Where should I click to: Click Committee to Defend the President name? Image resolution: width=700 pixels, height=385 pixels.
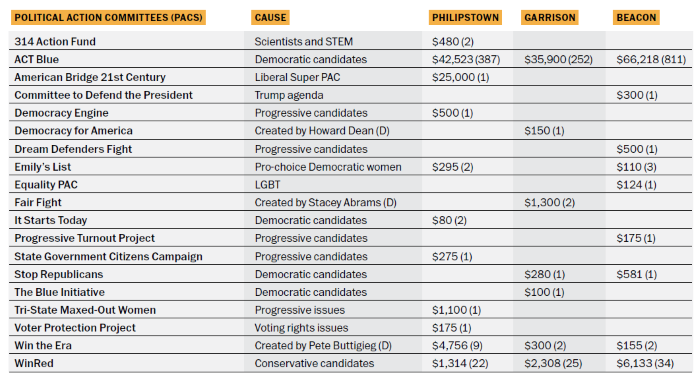coord(104,95)
